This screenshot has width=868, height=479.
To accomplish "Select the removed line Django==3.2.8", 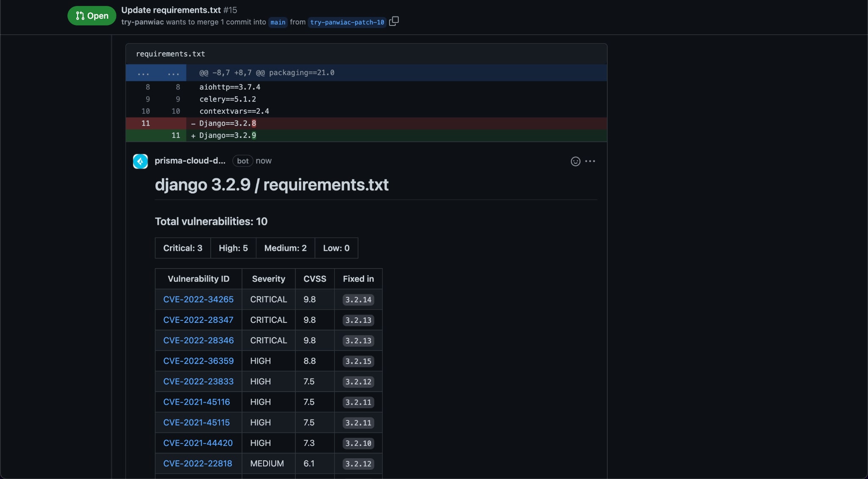I will (366, 123).
